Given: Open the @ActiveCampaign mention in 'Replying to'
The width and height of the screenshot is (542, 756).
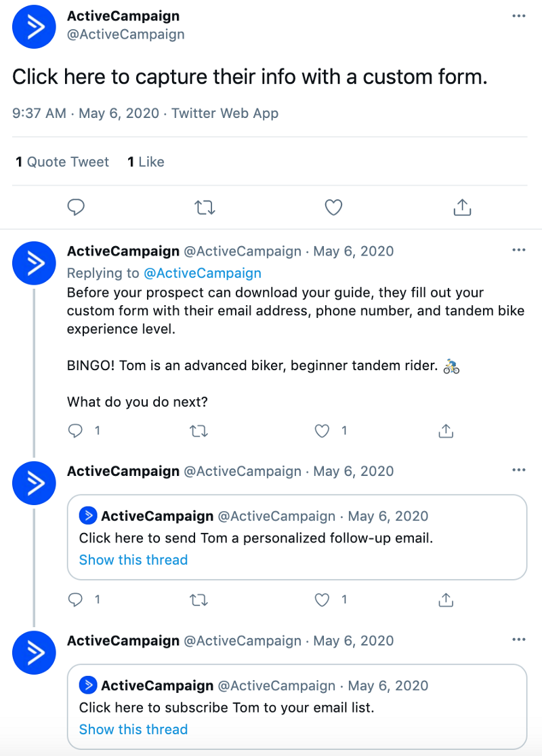Looking at the screenshot, I should pyautogui.click(x=202, y=273).
